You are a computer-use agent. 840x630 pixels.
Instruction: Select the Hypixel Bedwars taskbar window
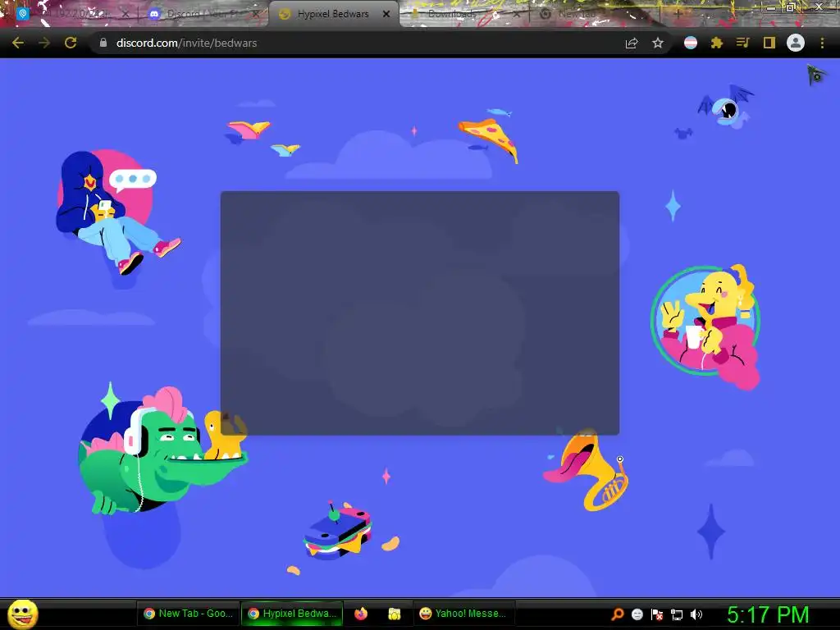(293, 614)
